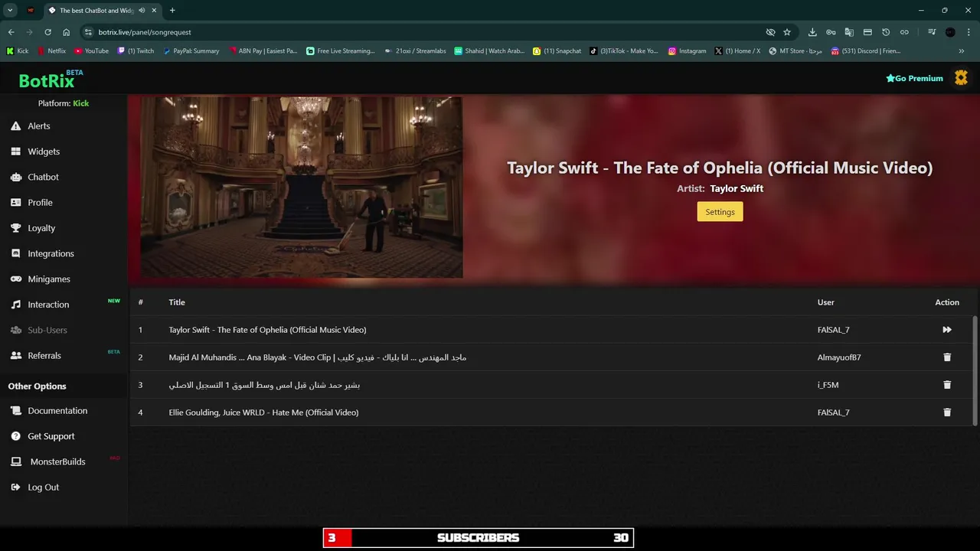Open Netflix bookmark
Screen dimensions: 980x551
(x=52, y=51)
